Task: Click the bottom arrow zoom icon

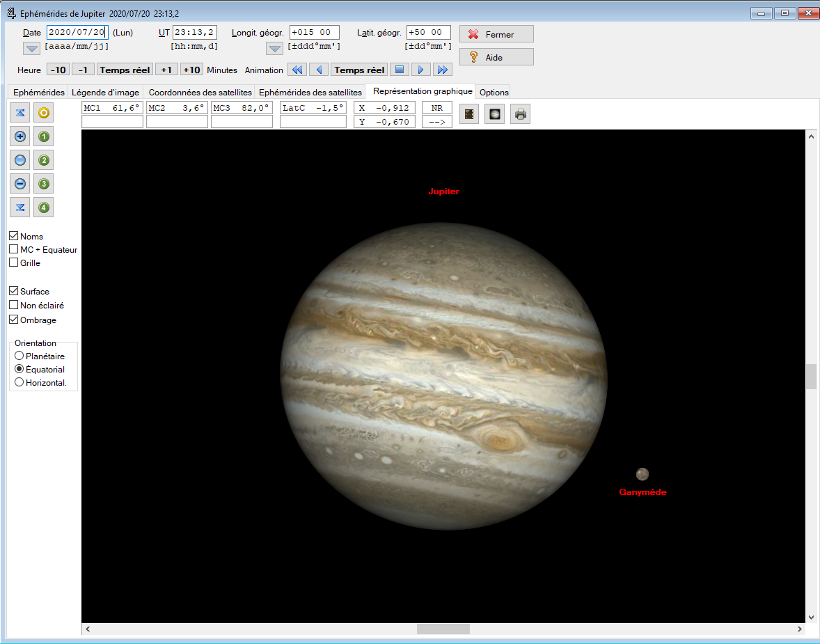Action: point(20,207)
